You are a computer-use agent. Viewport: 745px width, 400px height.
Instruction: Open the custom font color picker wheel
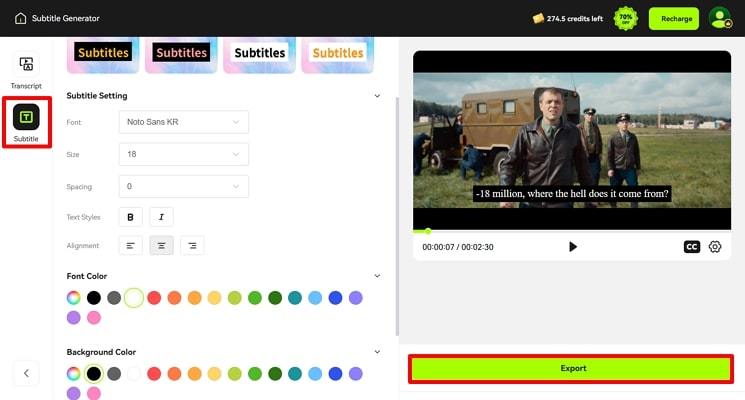(74, 298)
